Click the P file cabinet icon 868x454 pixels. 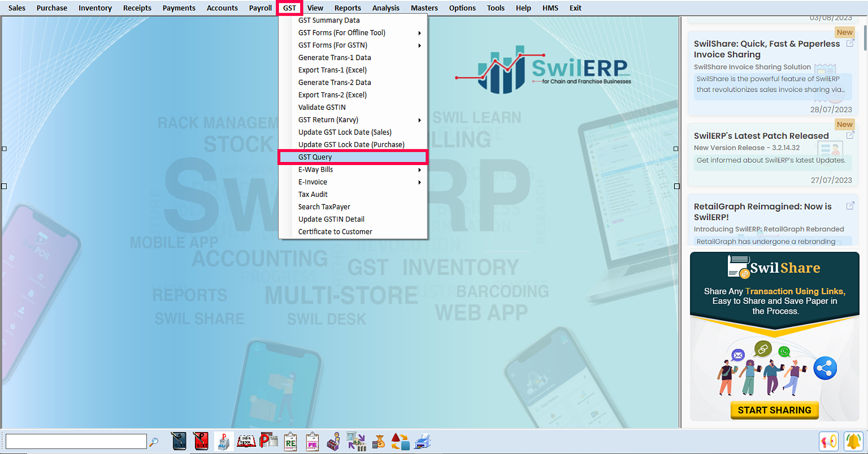223,441
